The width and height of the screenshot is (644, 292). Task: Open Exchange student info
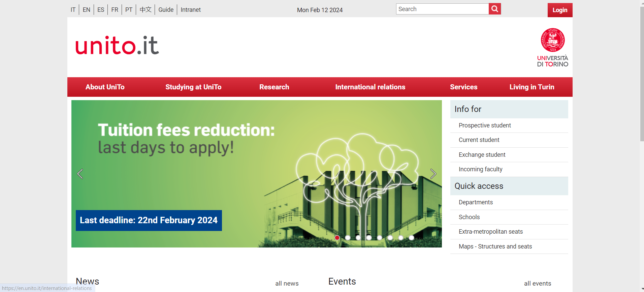tap(482, 155)
